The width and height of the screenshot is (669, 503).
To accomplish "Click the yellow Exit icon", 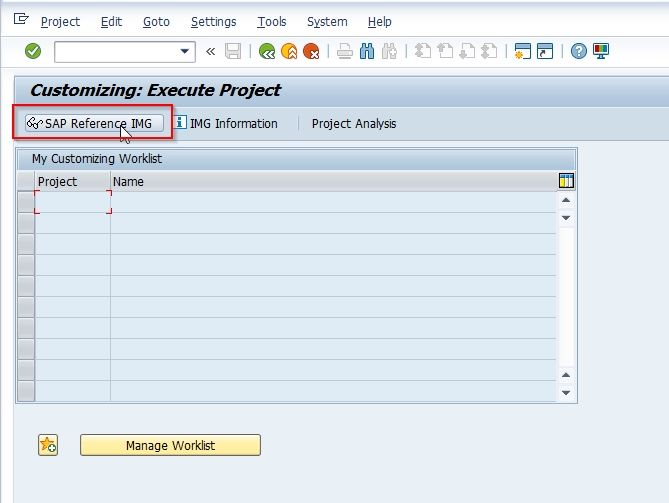I will (289, 52).
